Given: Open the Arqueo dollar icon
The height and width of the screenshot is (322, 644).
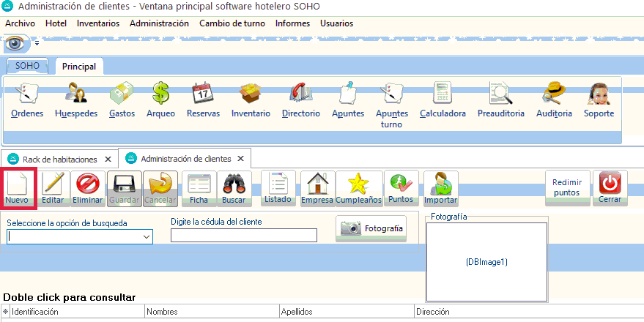Looking at the screenshot, I should tap(160, 100).
